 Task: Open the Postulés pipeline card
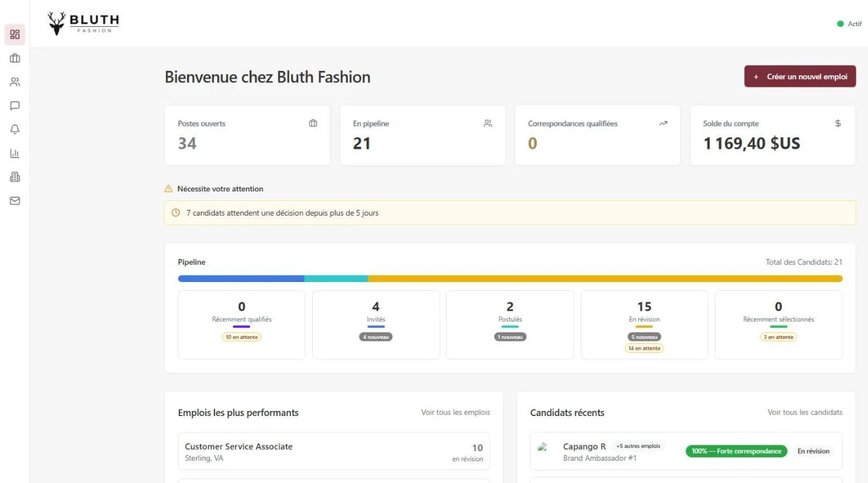[x=510, y=325]
